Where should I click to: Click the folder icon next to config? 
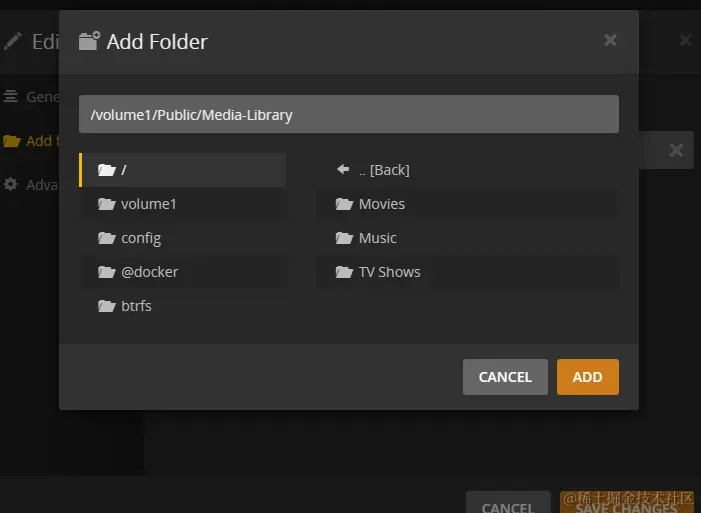click(107, 238)
